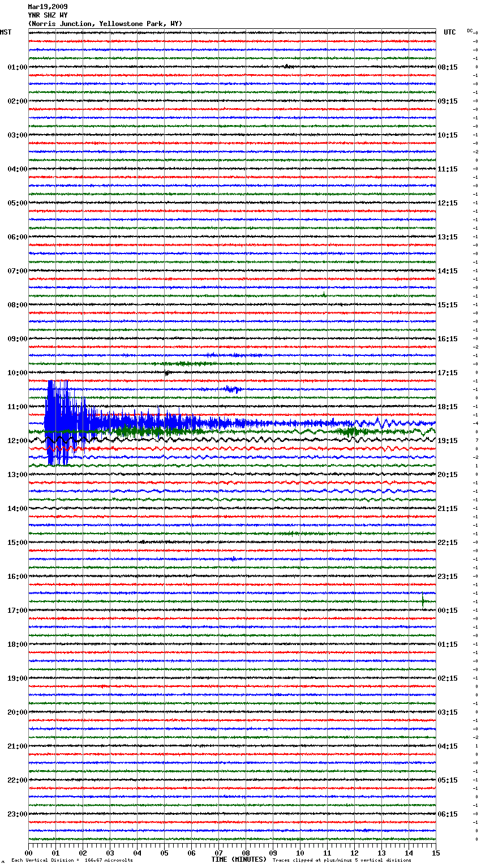The image size is (481, 868).
Task: Select the 22:00 MST time label
Action: point(18,780)
